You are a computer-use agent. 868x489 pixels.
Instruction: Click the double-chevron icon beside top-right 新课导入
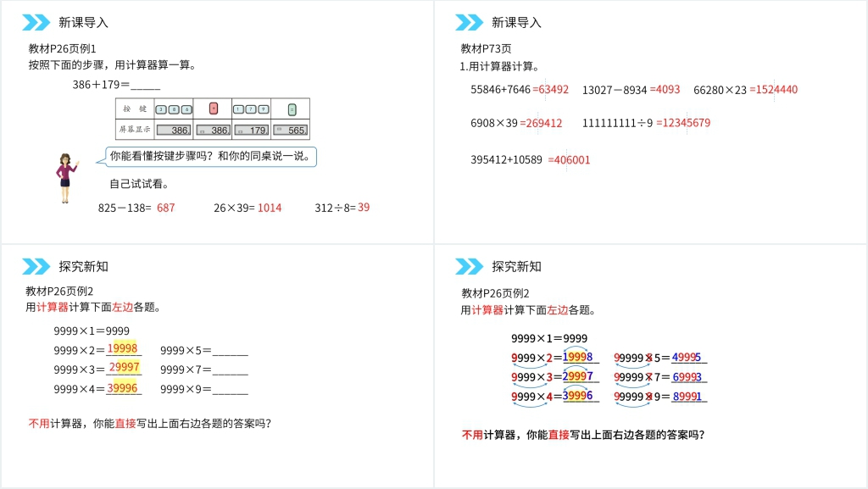tap(469, 22)
